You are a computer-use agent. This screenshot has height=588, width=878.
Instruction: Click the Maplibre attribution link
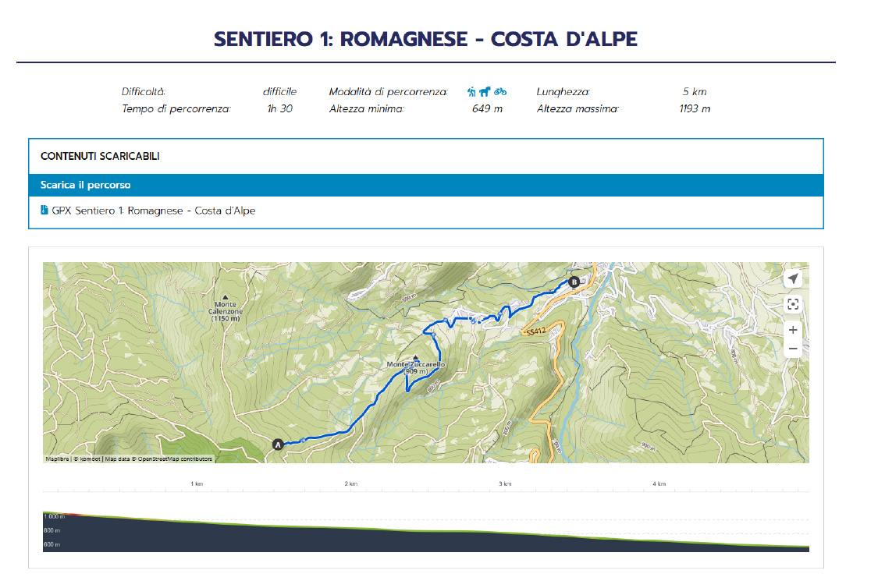pos(58,459)
